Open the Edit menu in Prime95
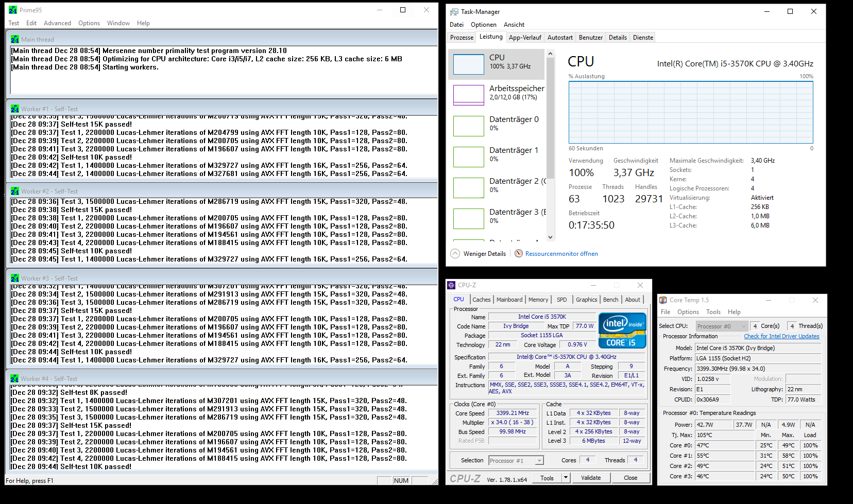 [31, 23]
